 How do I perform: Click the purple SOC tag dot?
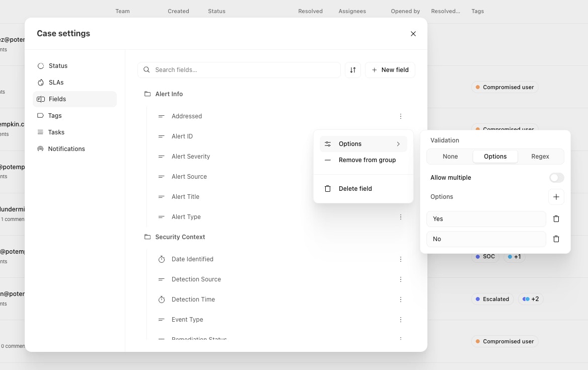point(478,257)
